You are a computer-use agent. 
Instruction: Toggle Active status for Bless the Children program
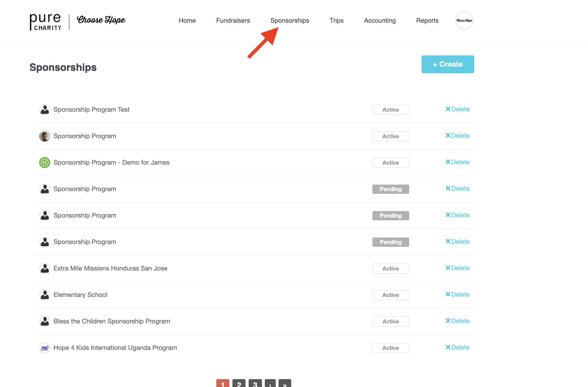pos(390,321)
